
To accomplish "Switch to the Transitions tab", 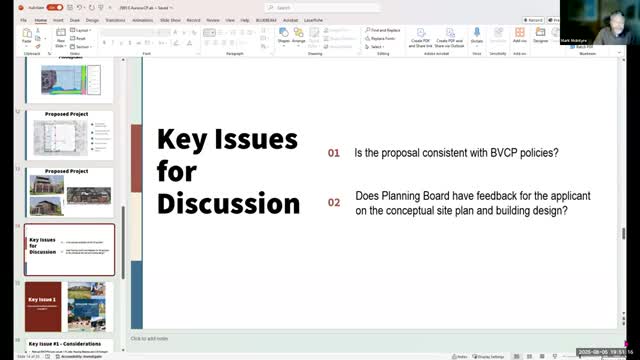I will (x=116, y=20).
